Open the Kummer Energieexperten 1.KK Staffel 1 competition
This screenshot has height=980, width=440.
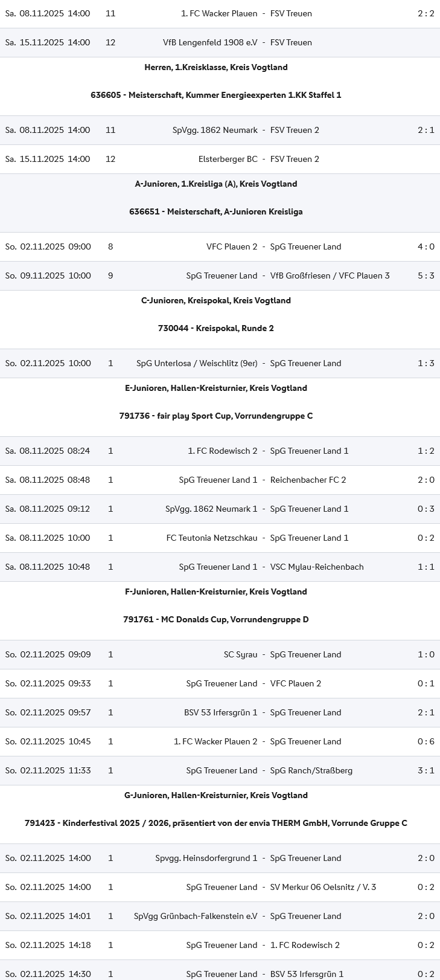pos(216,95)
